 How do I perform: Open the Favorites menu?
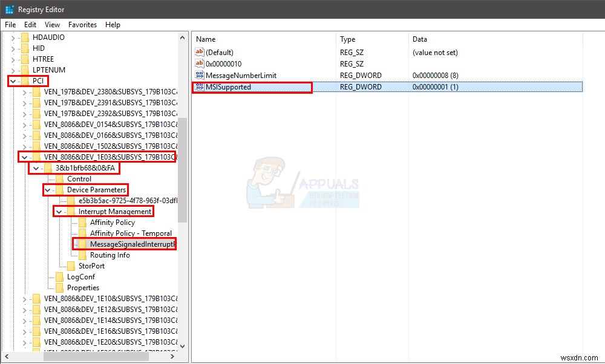coord(82,25)
